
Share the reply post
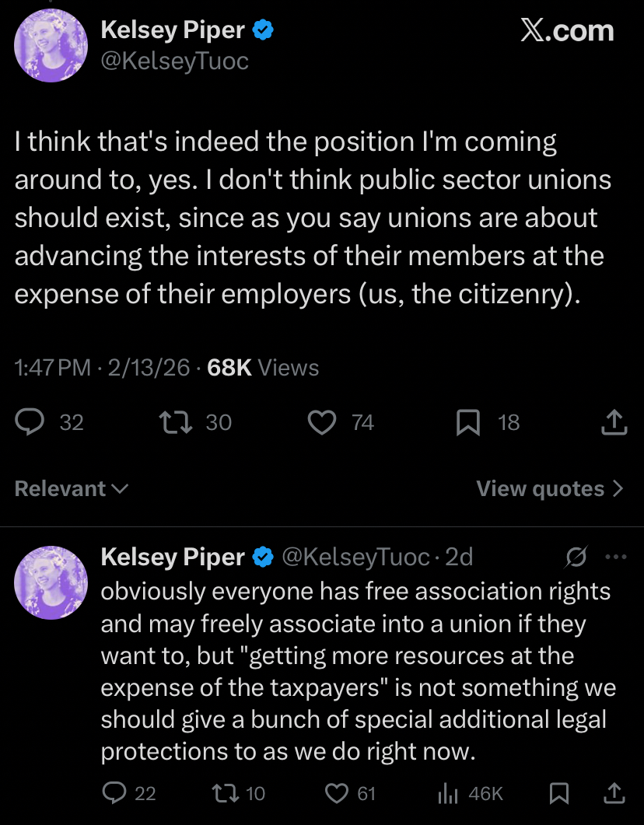tap(614, 793)
